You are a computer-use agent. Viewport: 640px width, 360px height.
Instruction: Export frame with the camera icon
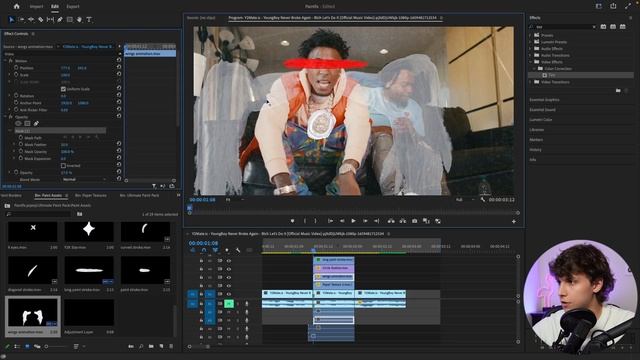point(414,221)
